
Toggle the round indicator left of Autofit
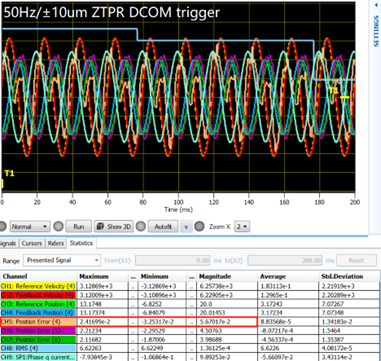[x=141, y=227]
